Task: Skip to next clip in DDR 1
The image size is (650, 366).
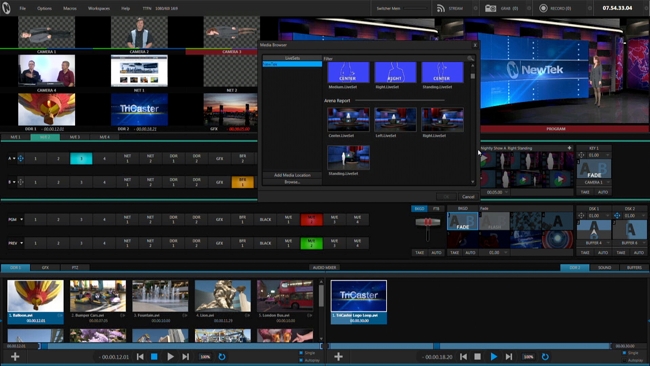Action: [x=186, y=356]
